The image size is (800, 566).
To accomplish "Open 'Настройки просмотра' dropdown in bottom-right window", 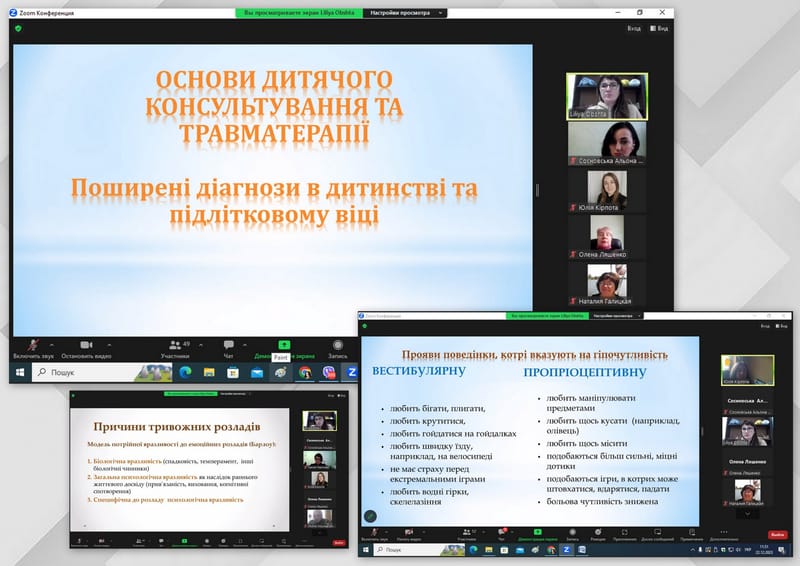I will click(616, 316).
